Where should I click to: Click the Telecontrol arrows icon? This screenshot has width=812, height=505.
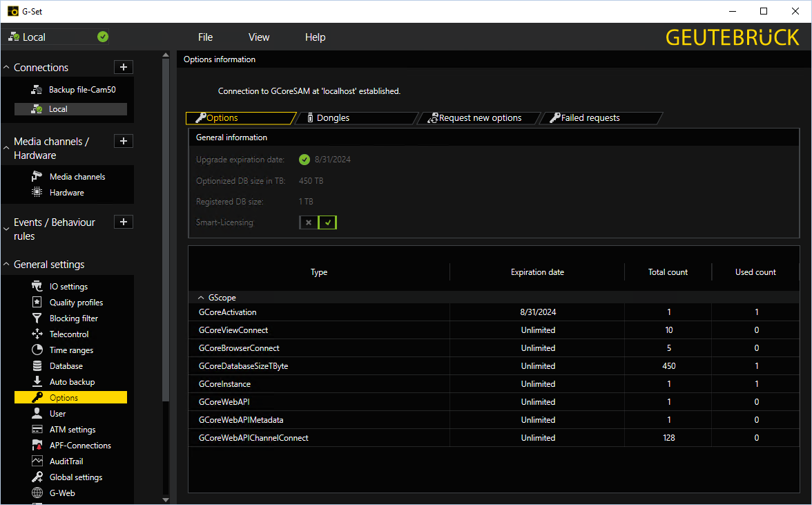click(37, 334)
